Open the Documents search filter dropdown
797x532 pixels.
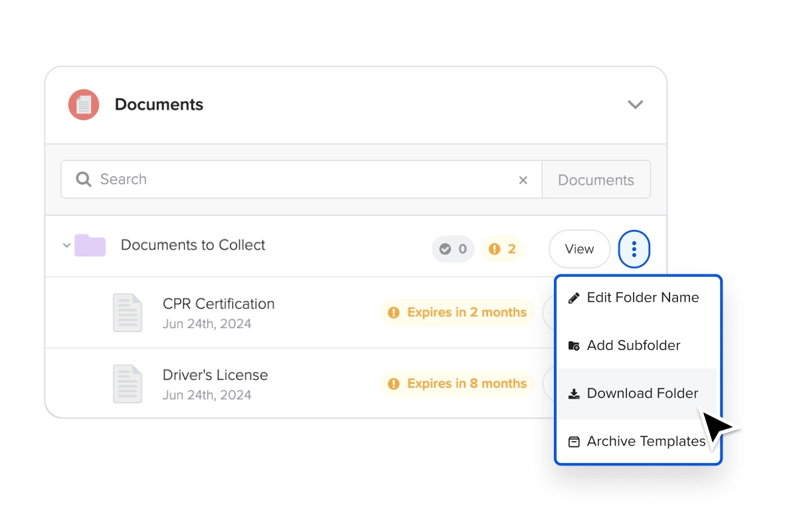tap(596, 180)
